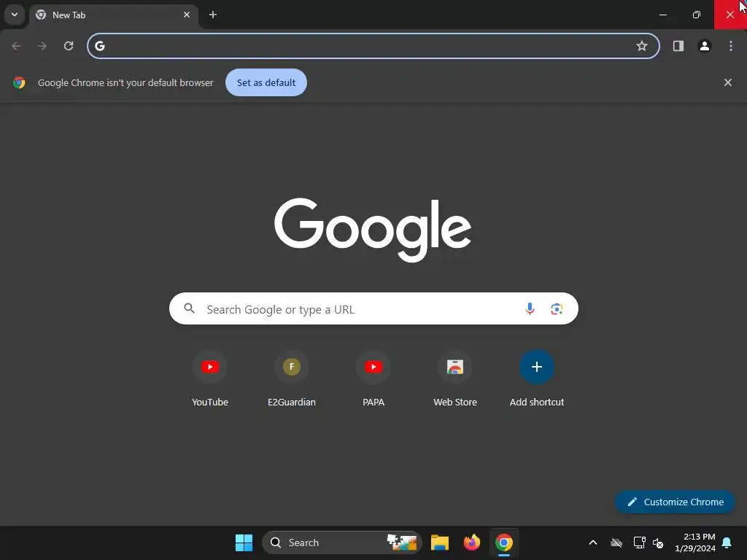The width and height of the screenshot is (747, 560).
Task: Open the Windows Start menu
Action: (244, 542)
